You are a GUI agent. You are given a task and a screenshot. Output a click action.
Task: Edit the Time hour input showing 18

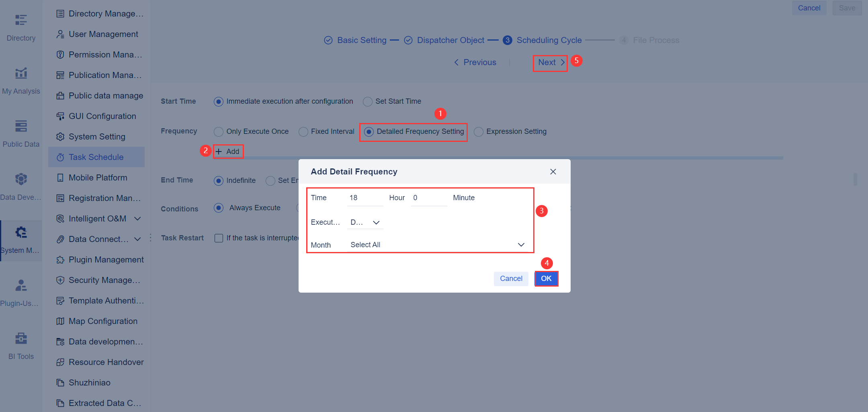364,197
